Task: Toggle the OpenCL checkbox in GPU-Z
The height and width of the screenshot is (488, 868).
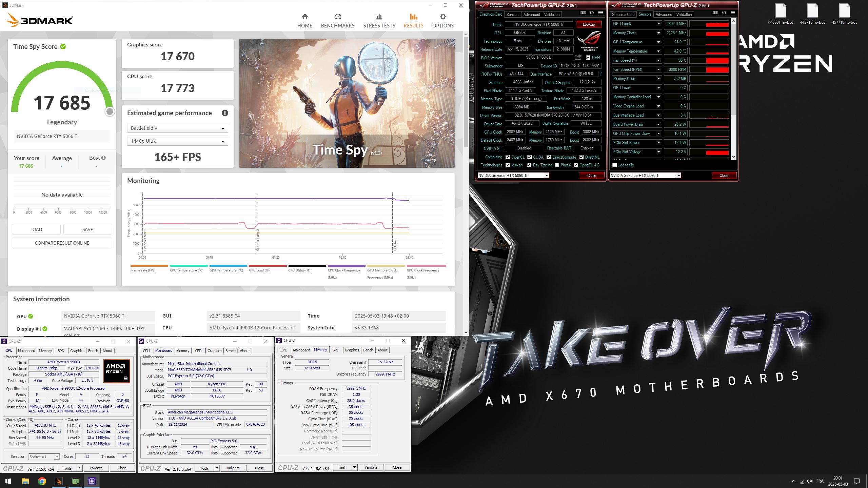Action: pos(508,157)
